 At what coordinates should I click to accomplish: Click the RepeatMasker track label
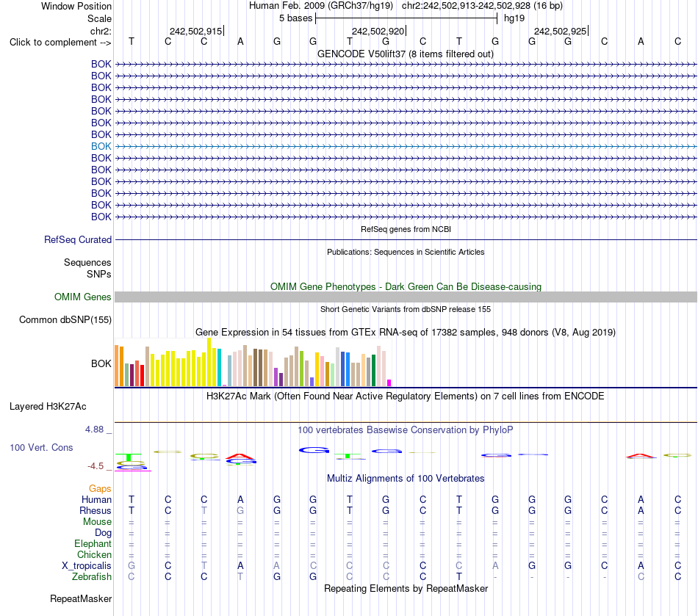tap(81, 598)
